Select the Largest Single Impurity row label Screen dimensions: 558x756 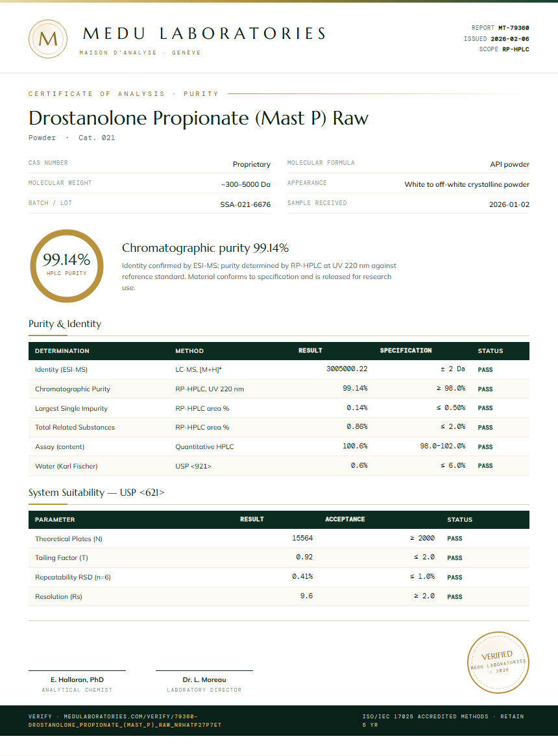(71, 408)
